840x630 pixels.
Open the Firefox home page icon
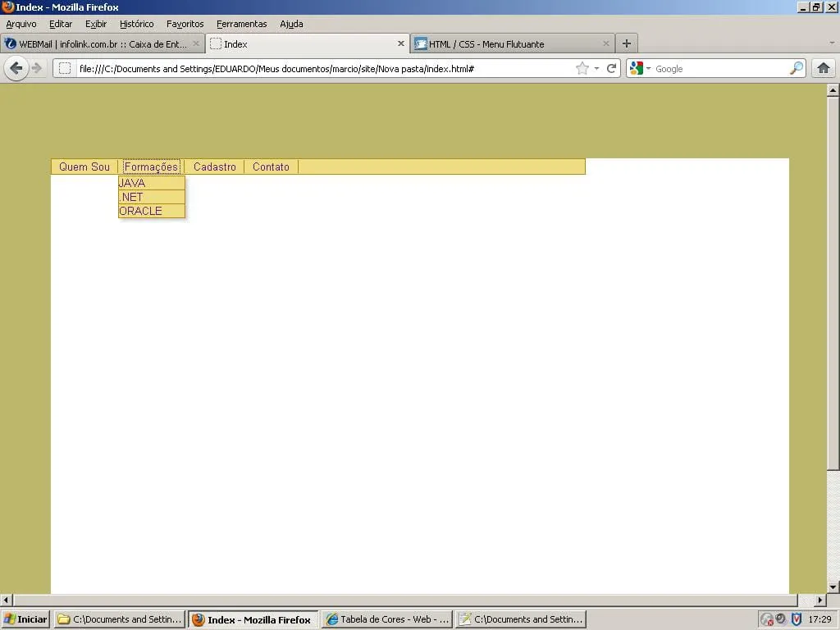pyautogui.click(x=824, y=68)
